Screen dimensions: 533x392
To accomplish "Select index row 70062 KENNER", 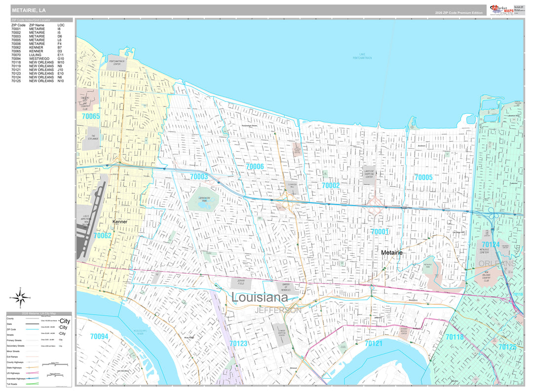I will tap(37, 47).
